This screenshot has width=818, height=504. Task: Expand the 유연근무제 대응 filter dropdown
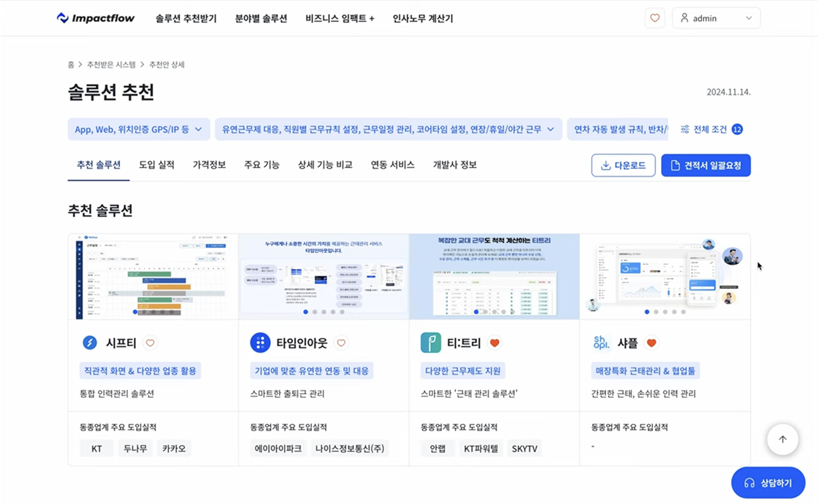[388, 129]
